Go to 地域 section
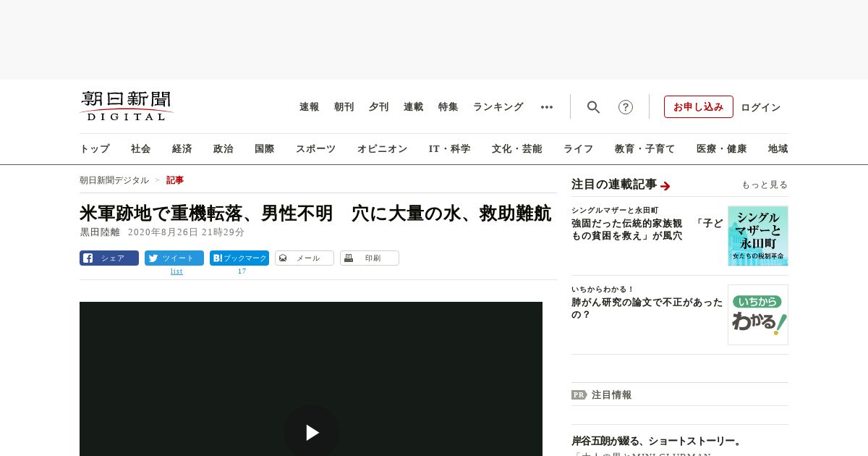 (x=778, y=148)
